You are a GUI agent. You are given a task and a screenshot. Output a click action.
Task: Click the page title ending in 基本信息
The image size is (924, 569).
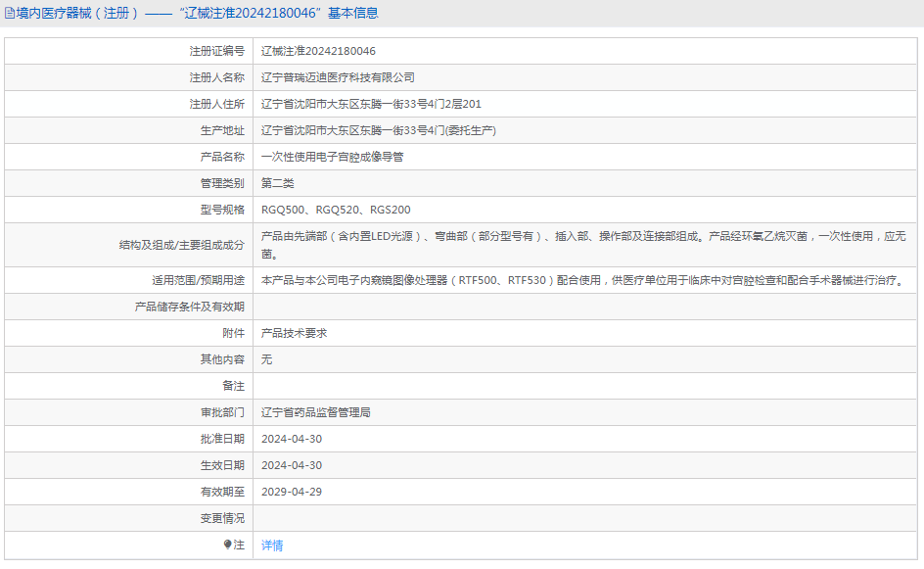click(198, 13)
